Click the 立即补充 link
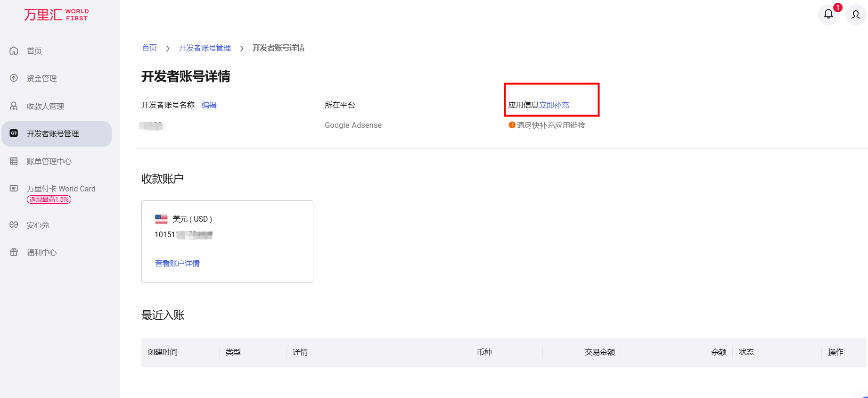This screenshot has height=398, width=868. click(554, 105)
